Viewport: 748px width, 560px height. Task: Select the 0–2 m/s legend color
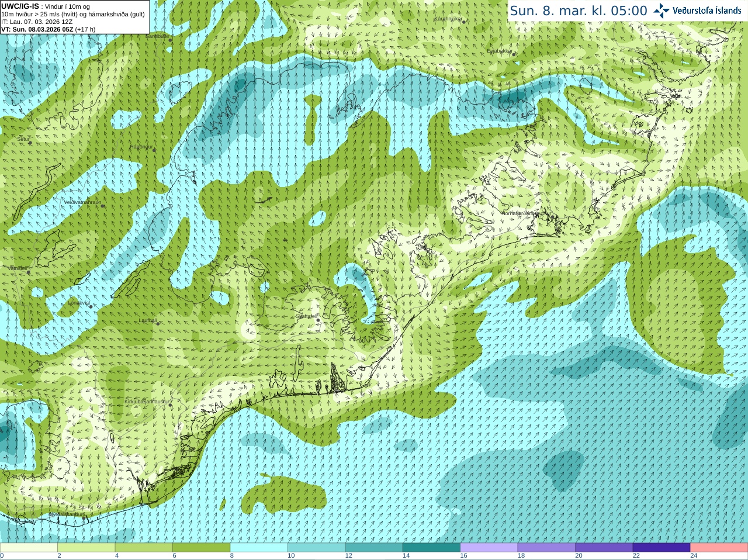point(29,547)
